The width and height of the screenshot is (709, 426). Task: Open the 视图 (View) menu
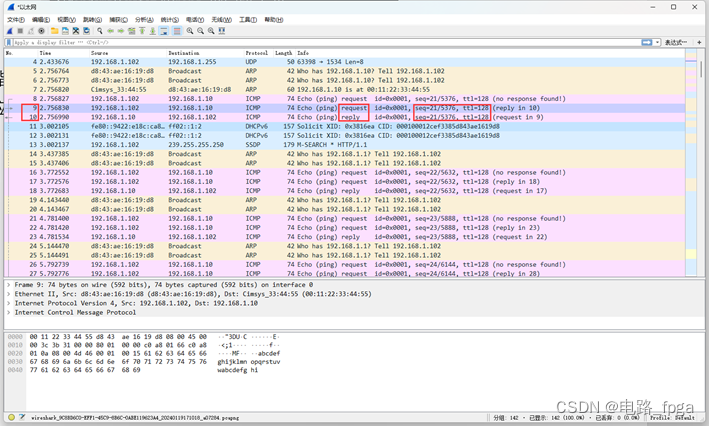[66, 19]
